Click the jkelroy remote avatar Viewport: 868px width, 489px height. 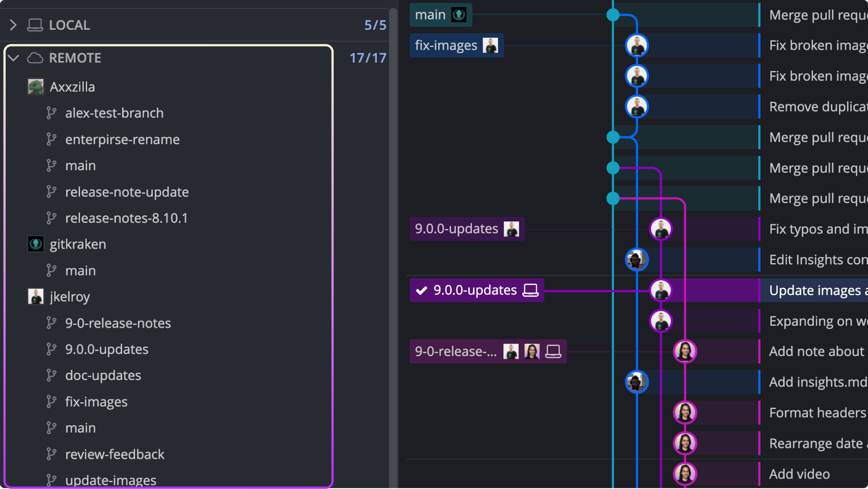(x=36, y=296)
